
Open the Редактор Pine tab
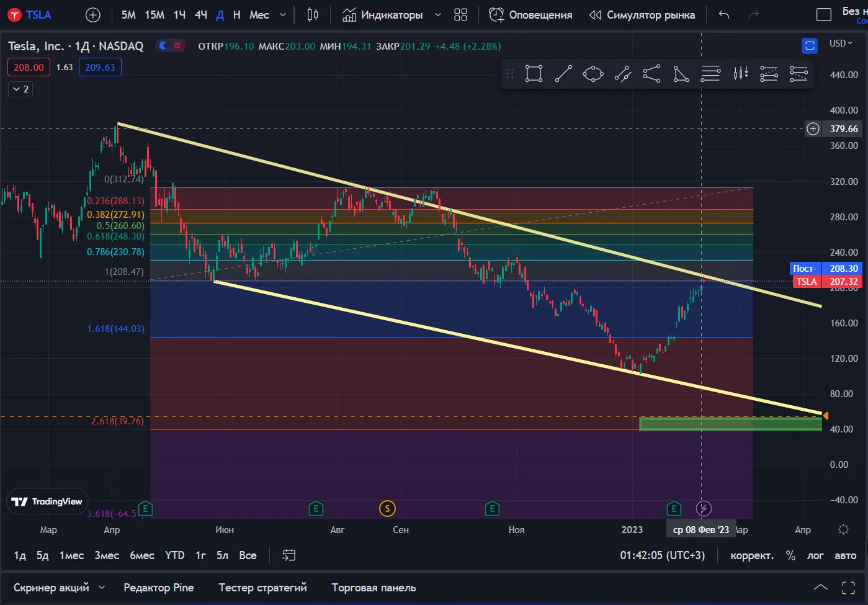coord(159,588)
